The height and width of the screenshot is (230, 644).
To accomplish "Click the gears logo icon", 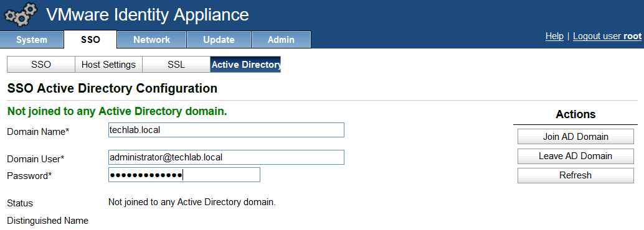I will pos(21,14).
